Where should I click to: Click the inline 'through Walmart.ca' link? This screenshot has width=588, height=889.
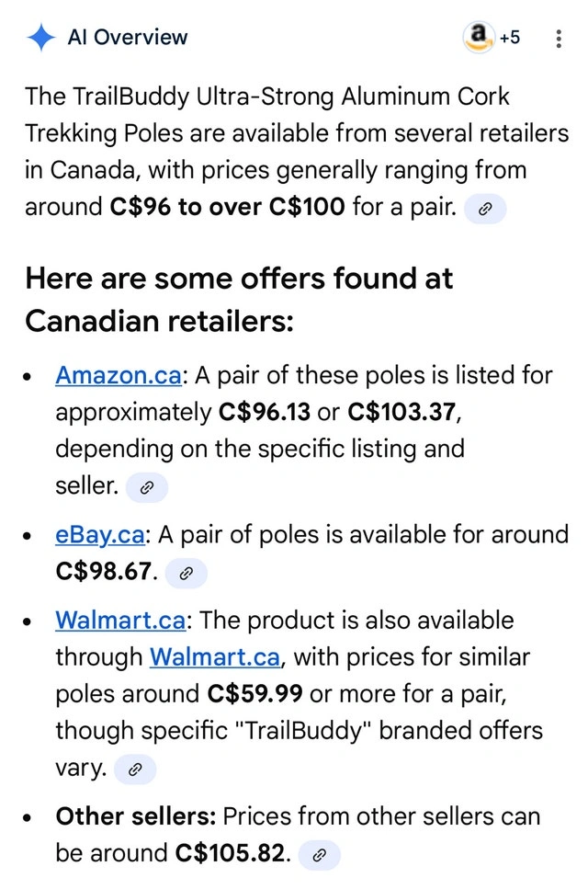215,658
